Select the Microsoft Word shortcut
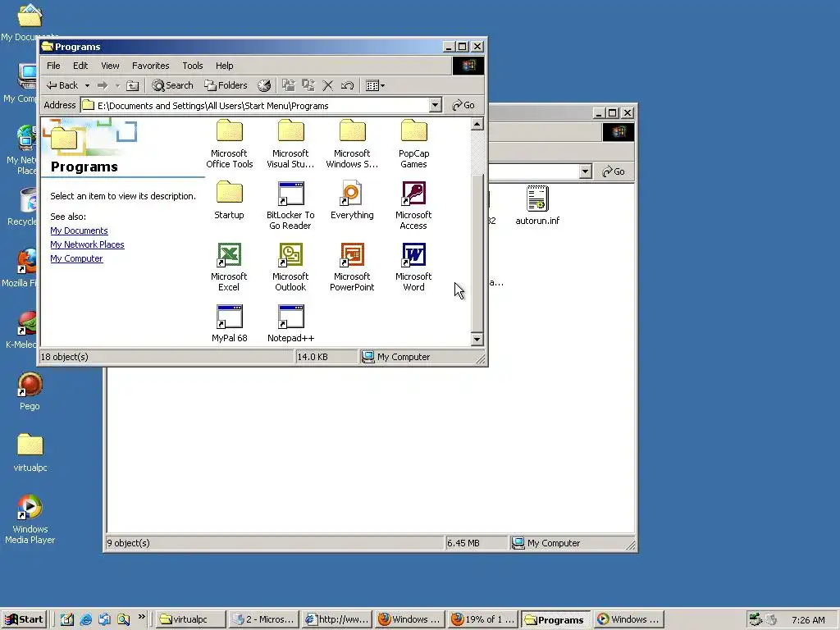Viewport: 840px width, 630px height. coord(413,267)
